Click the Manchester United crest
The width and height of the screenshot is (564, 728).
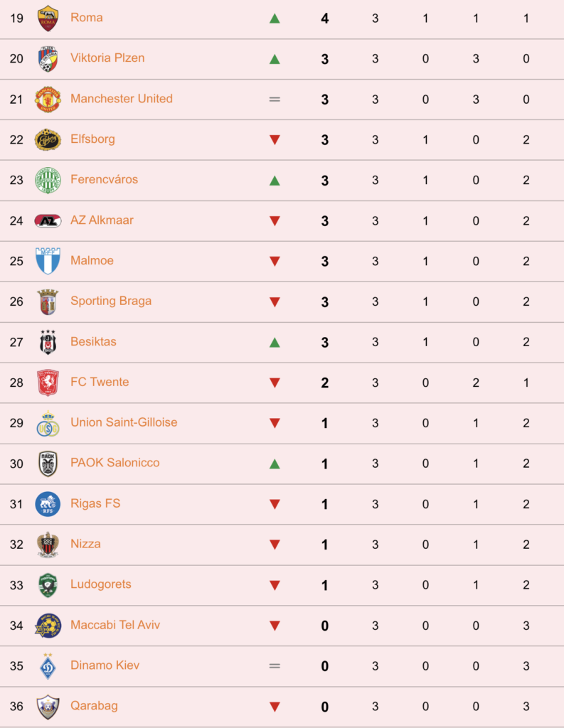click(x=48, y=100)
